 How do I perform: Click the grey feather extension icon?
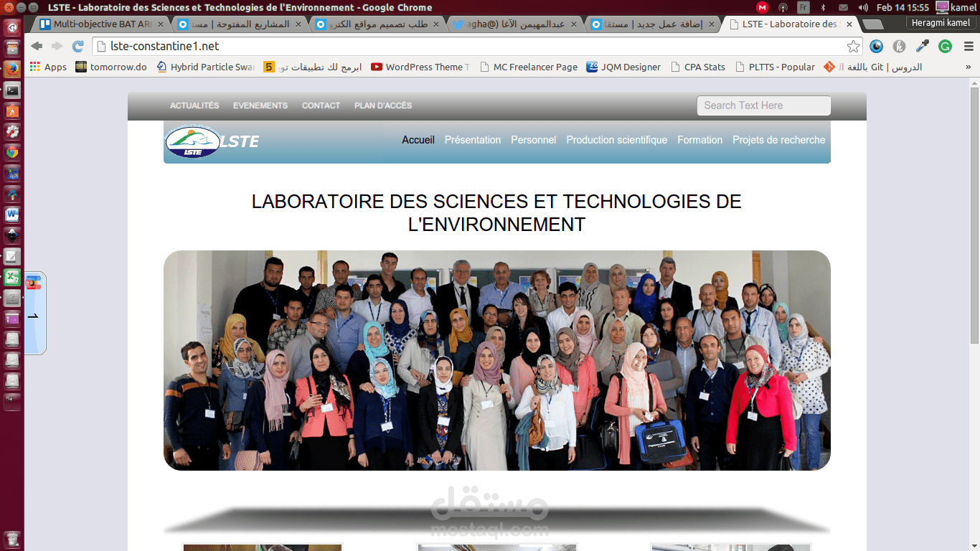click(x=900, y=47)
